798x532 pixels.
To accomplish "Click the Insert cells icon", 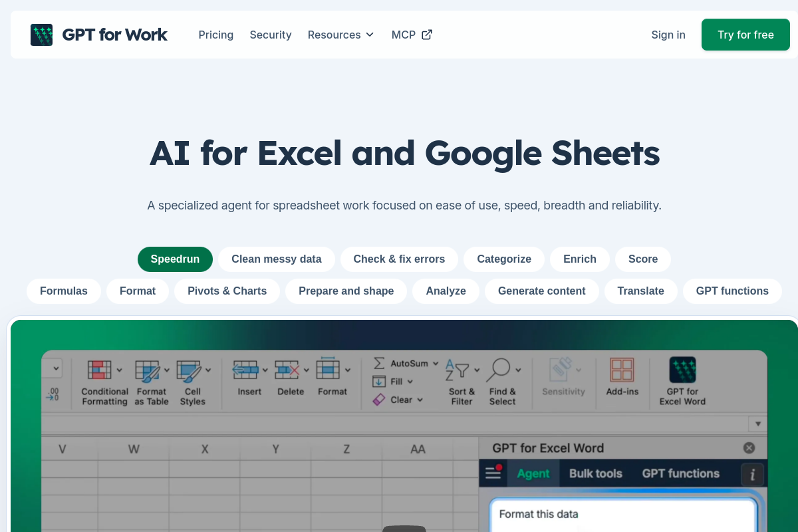I will click(x=245, y=370).
